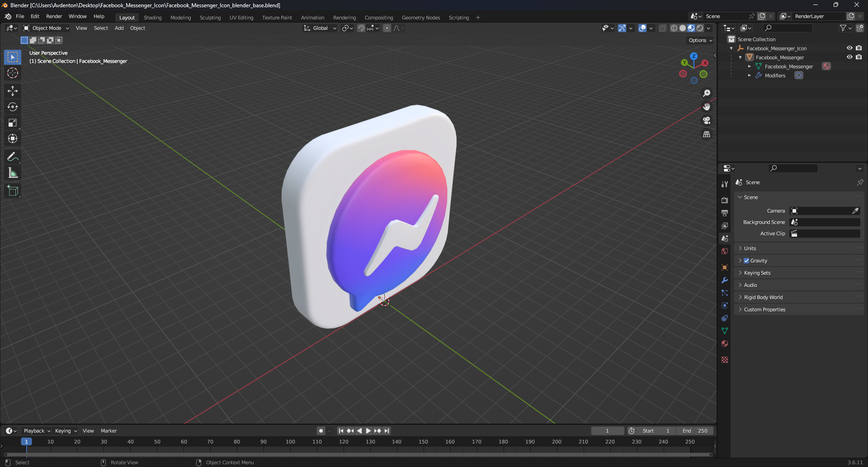Screen dimensions: 868x467
Task: Disable Facebook_Messenger object in renders
Action: [859, 57]
